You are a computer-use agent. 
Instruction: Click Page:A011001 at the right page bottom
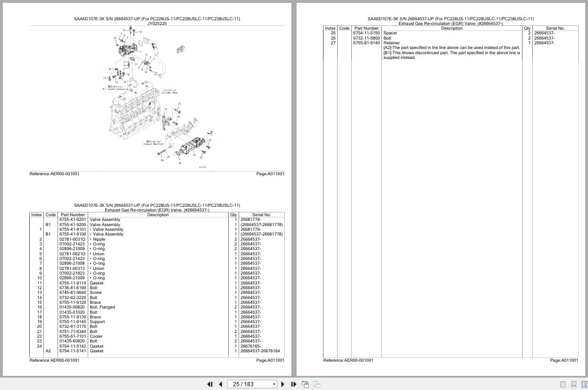point(564,360)
